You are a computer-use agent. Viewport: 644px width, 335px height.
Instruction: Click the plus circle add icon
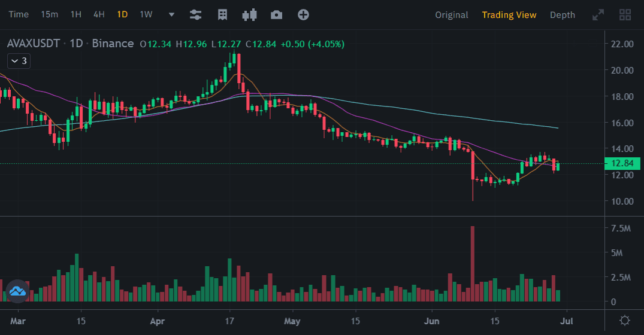[303, 14]
